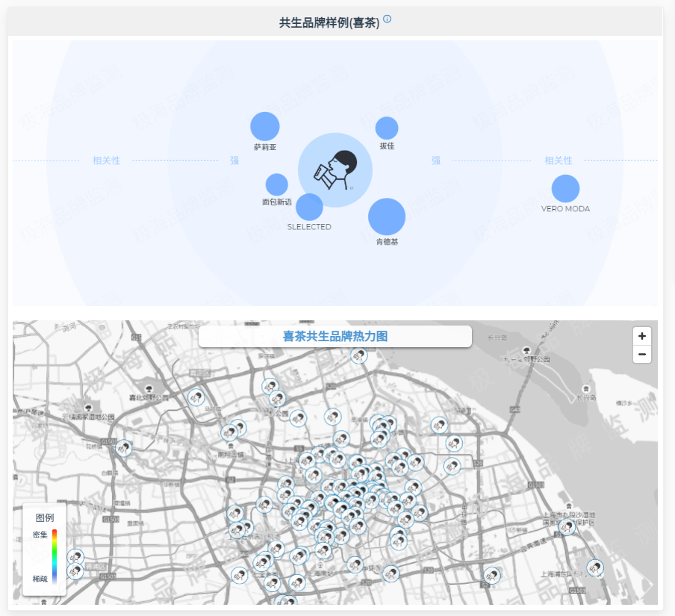
Task: Click the 喜茶共生品牌热力图 map title
Action: (335, 336)
